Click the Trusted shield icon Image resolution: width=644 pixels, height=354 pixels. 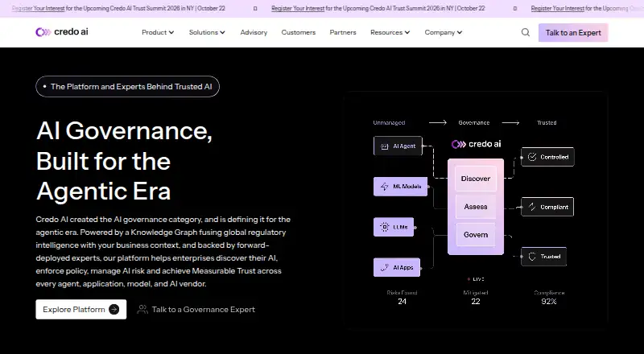(x=532, y=257)
